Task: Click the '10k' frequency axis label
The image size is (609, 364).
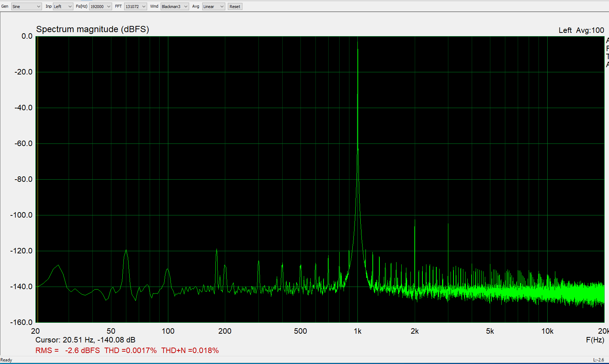Action: click(x=547, y=331)
